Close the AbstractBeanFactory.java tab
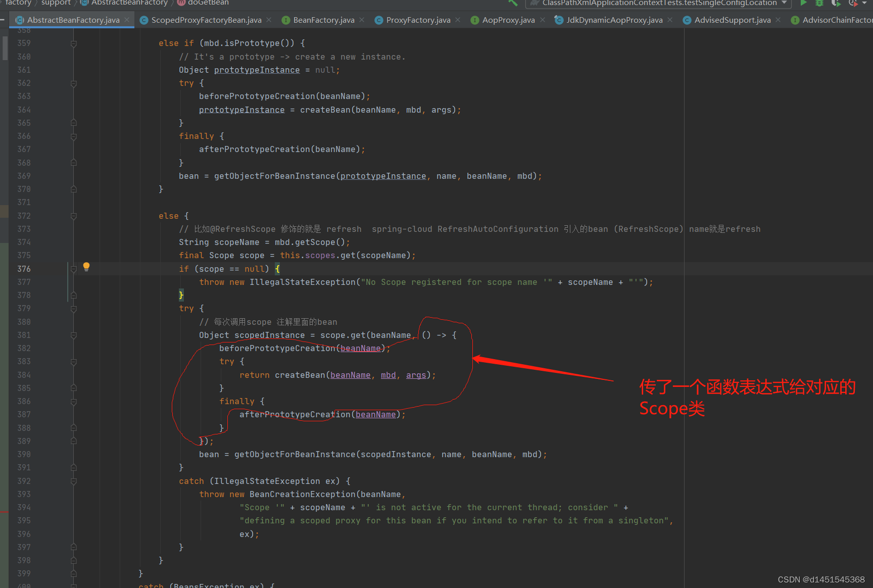Image resolution: width=873 pixels, height=588 pixels. coord(127,20)
